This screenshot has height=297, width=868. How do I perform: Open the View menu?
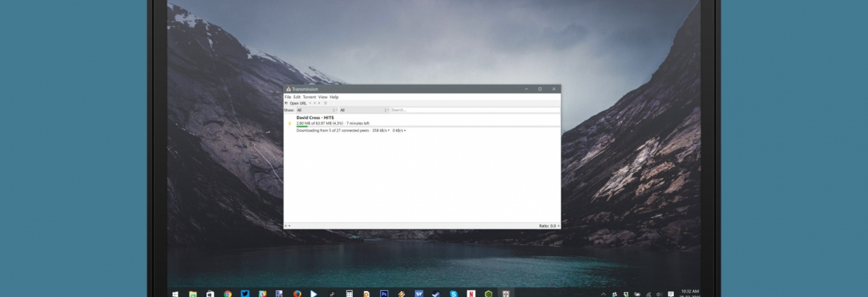[323, 97]
